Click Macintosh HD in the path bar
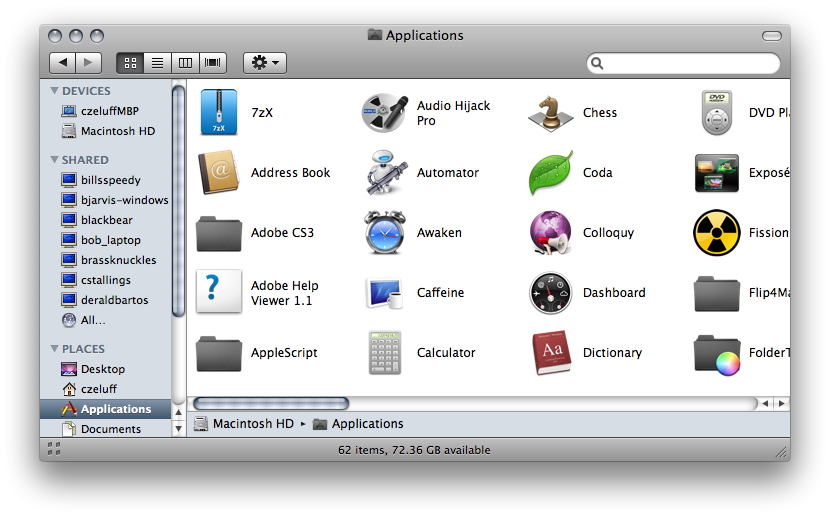This screenshot has width=830, height=516. pos(244,424)
